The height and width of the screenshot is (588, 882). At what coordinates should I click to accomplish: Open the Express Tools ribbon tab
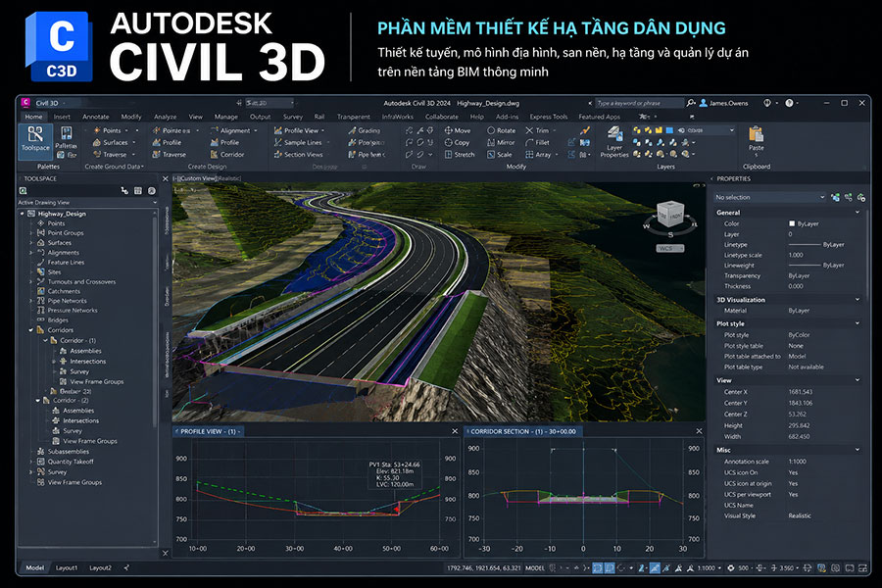pos(549,117)
